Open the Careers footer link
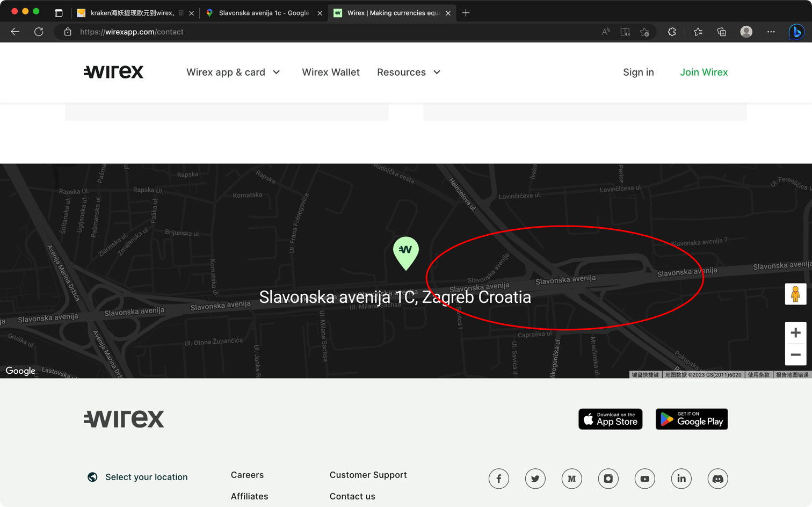Image resolution: width=812 pixels, height=507 pixels. pos(247,475)
